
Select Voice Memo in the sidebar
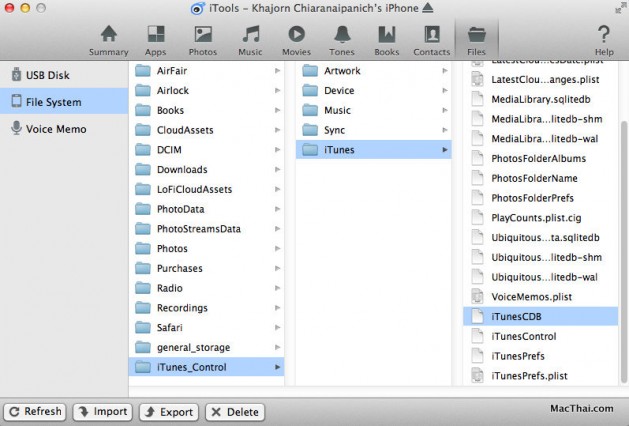pos(64,129)
